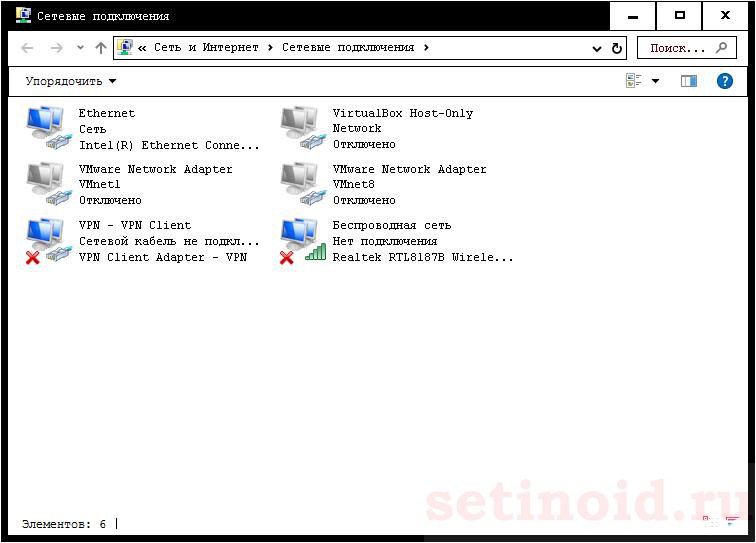Click "VPN Client Adapter - VPN" text
756x543 pixels.
tap(163, 257)
